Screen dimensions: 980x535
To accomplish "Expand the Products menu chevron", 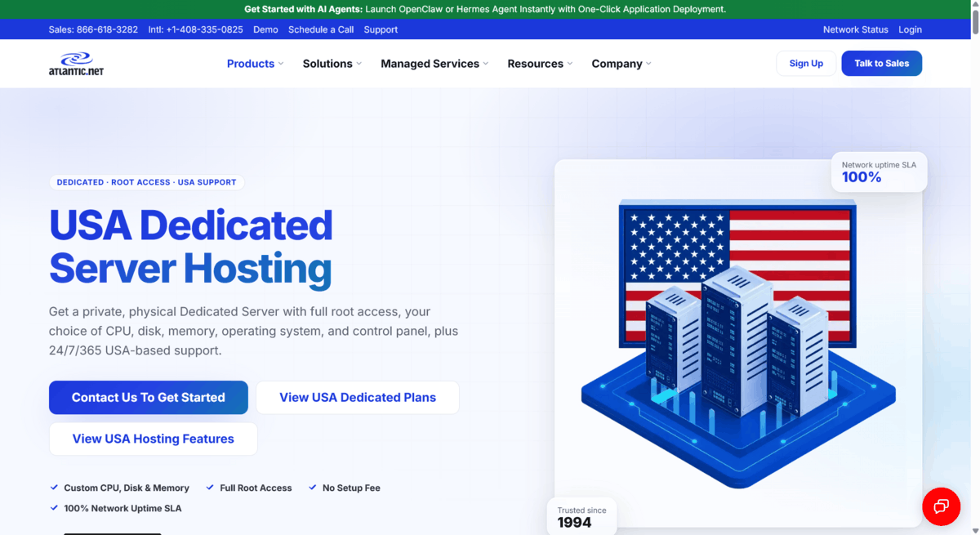I will click(281, 64).
